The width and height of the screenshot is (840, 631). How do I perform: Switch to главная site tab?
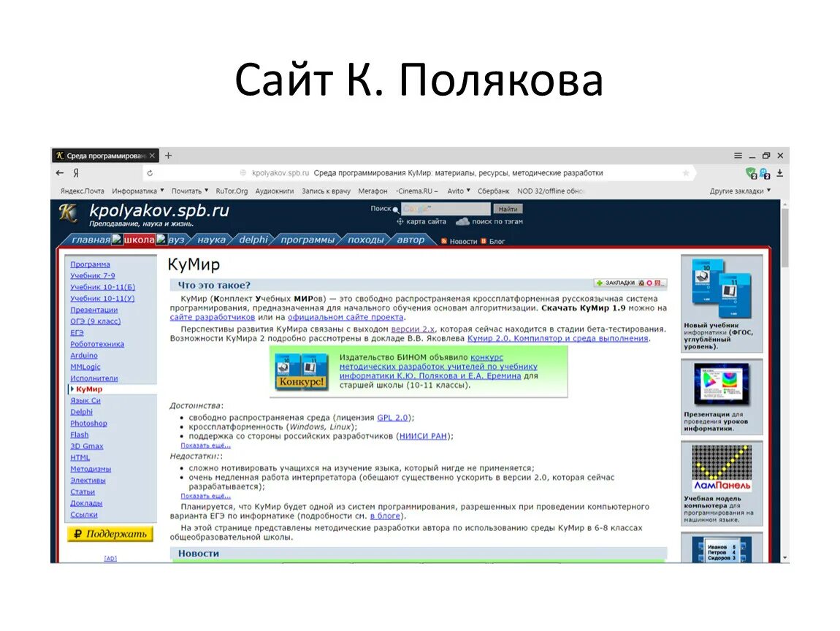point(91,240)
